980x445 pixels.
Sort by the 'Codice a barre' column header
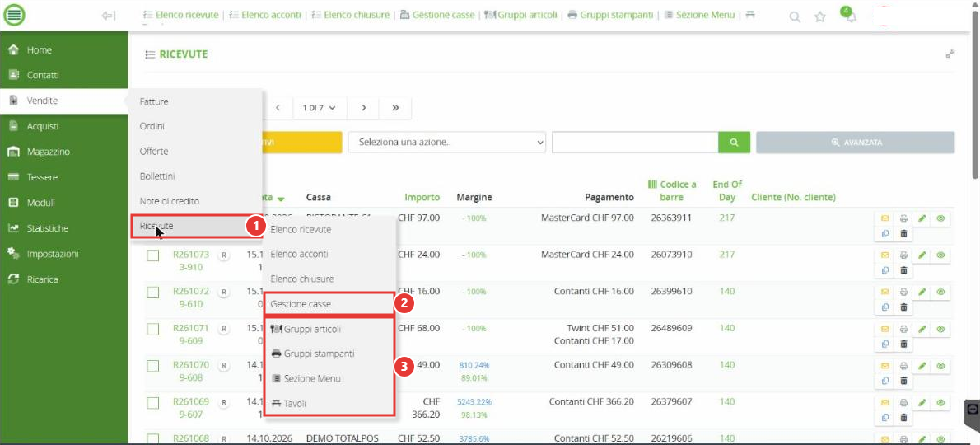click(672, 190)
